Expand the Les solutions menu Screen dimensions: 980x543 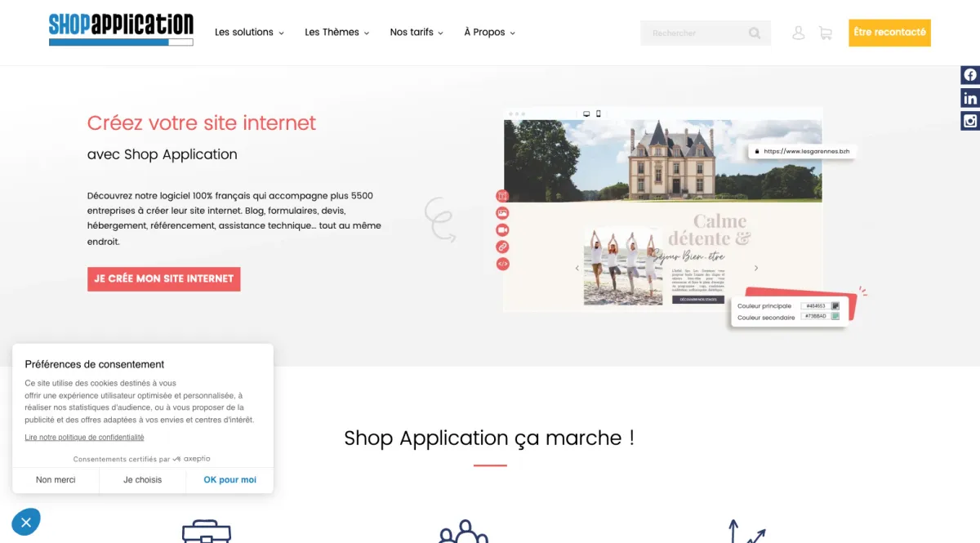tap(249, 33)
